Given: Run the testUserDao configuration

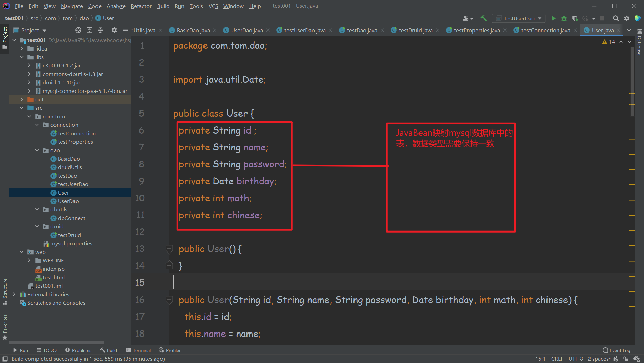Looking at the screenshot, I should pos(553,18).
